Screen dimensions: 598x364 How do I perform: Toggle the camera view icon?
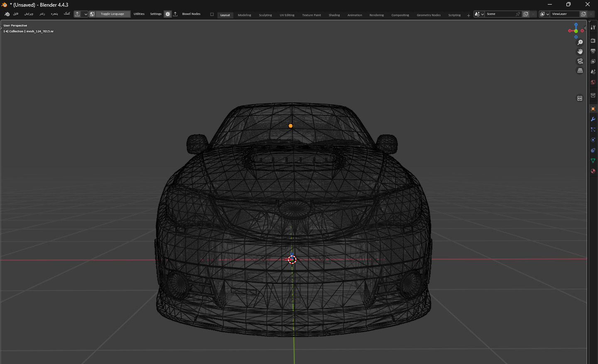580,61
